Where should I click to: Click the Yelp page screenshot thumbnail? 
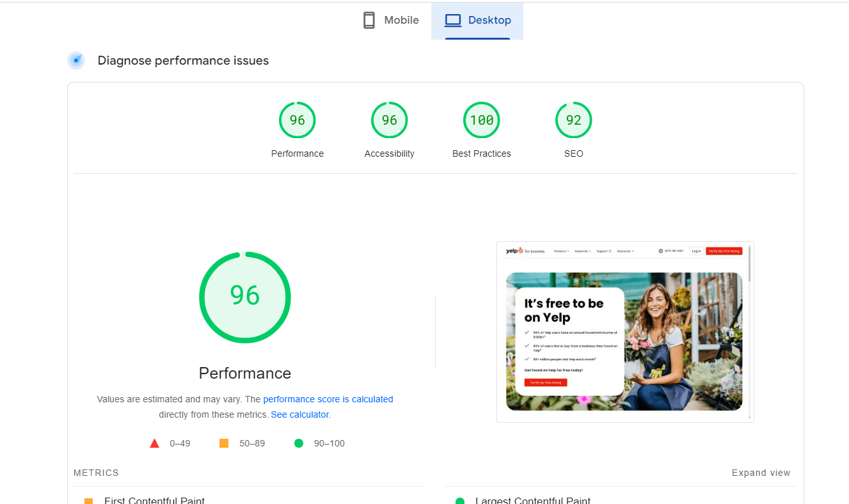(x=625, y=332)
